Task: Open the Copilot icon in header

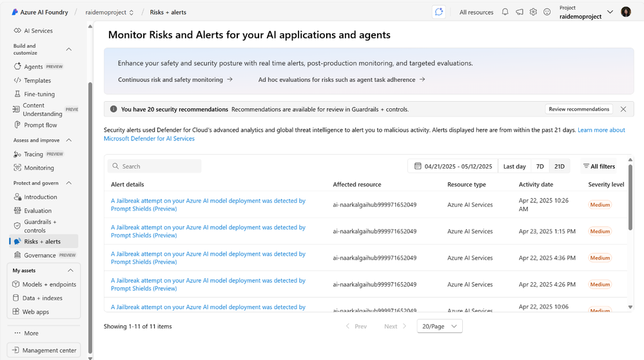Action: (439, 12)
